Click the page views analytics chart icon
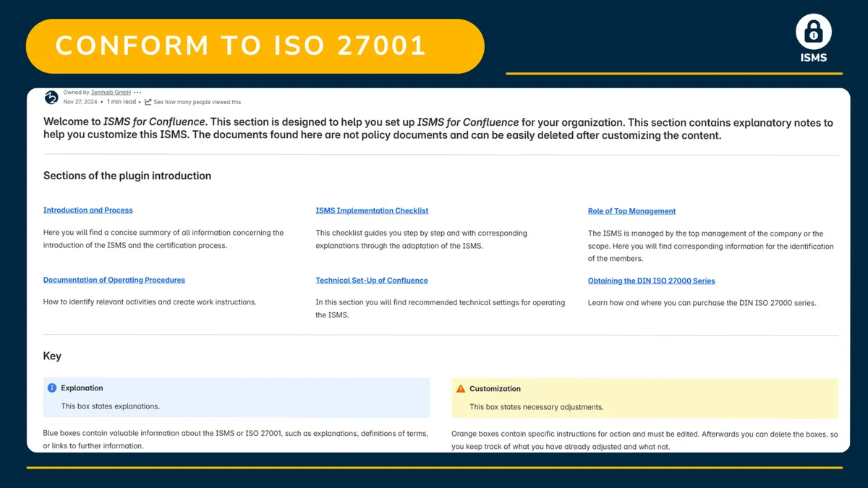Screen dimensions: 868x488 (148, 102)
